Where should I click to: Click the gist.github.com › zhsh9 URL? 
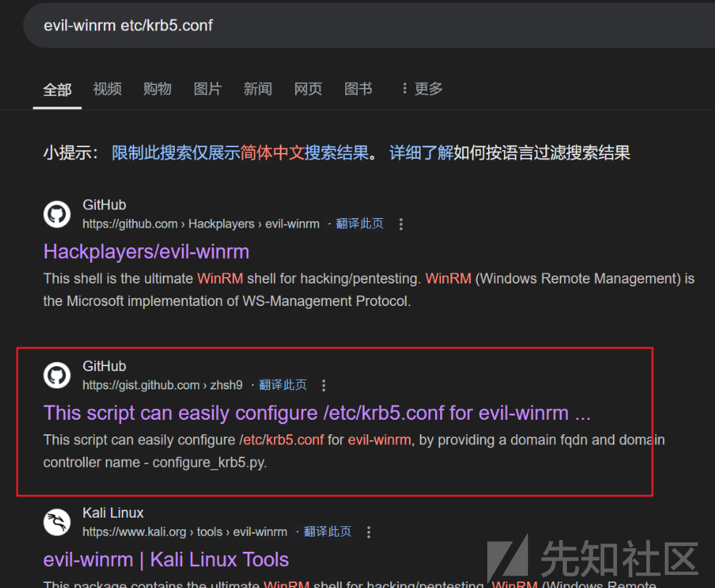[x=162, y=385]
